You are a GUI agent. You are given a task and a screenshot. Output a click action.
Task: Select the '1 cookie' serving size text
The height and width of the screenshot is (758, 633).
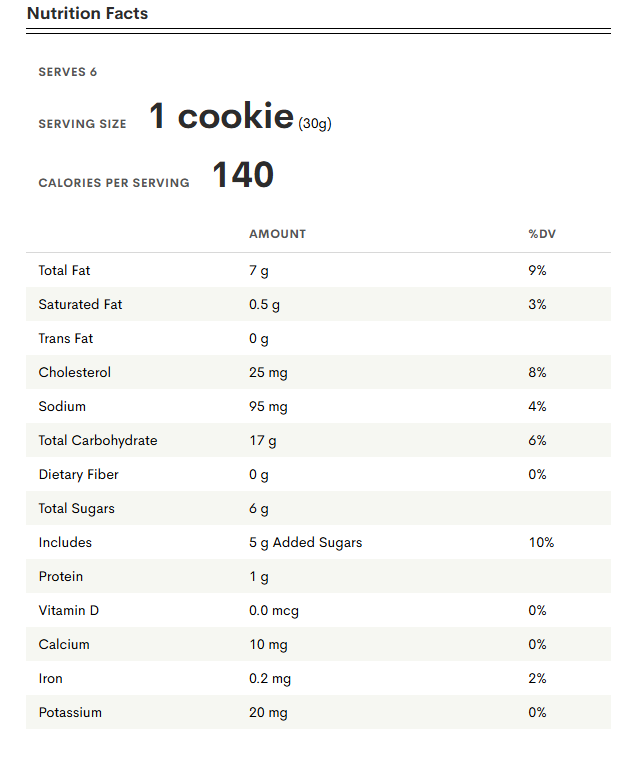pyautogui.click(x=221, y=117)
